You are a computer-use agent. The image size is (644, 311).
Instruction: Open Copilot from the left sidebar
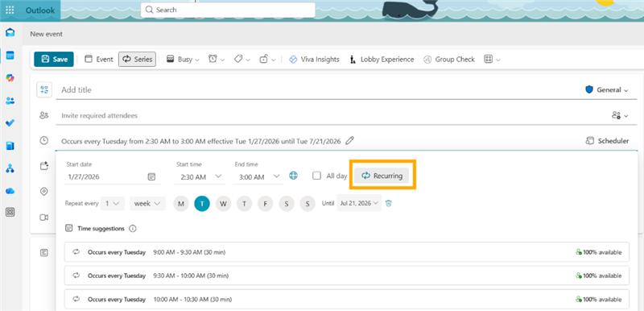click(x=10, y=78)
